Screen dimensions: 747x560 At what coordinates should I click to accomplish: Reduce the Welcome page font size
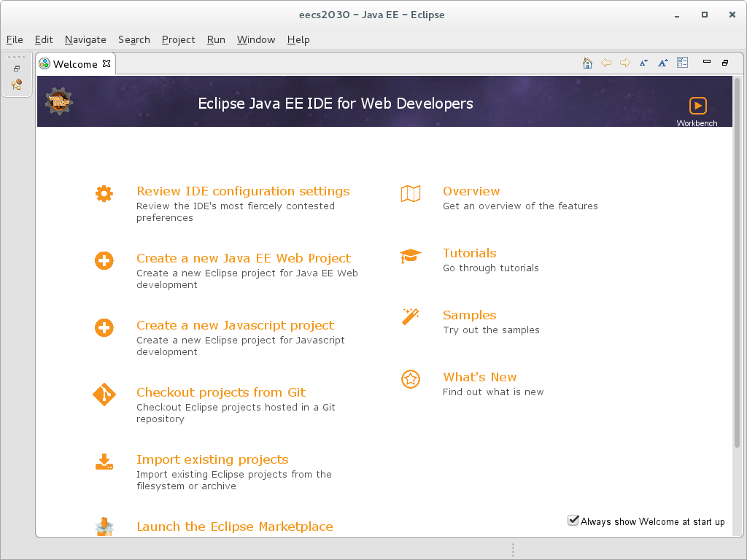[x=643, y=63]
